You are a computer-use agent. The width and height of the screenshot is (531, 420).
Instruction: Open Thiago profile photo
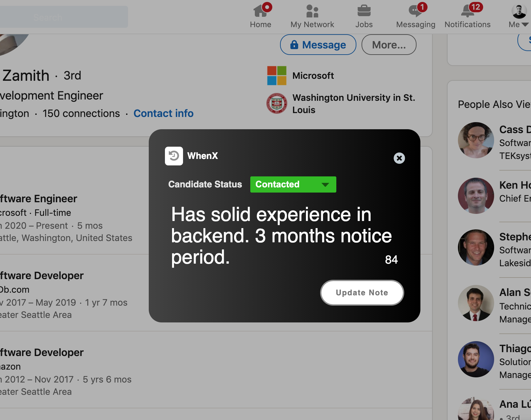click(x=476, y=359)
